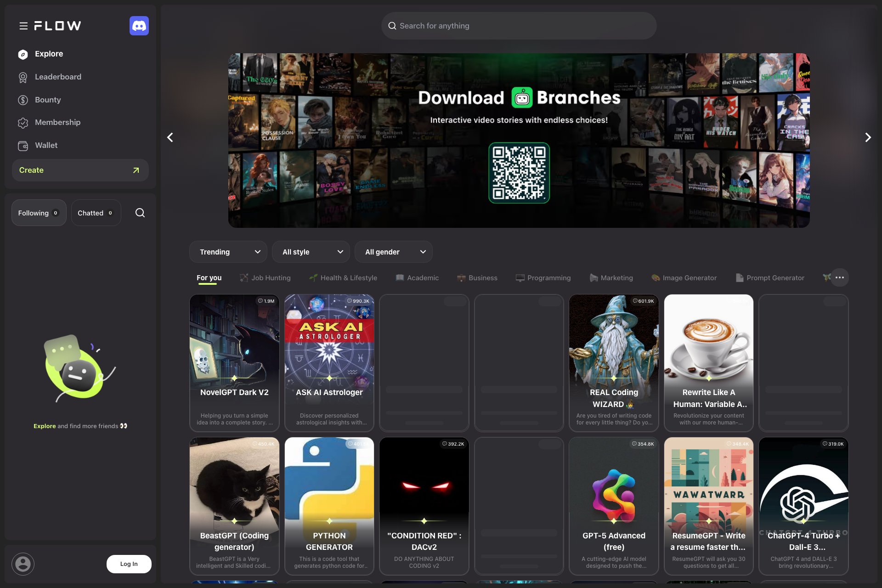882x588 pixels.
Task: Go to the Wallet section
Action: (46, 145)
